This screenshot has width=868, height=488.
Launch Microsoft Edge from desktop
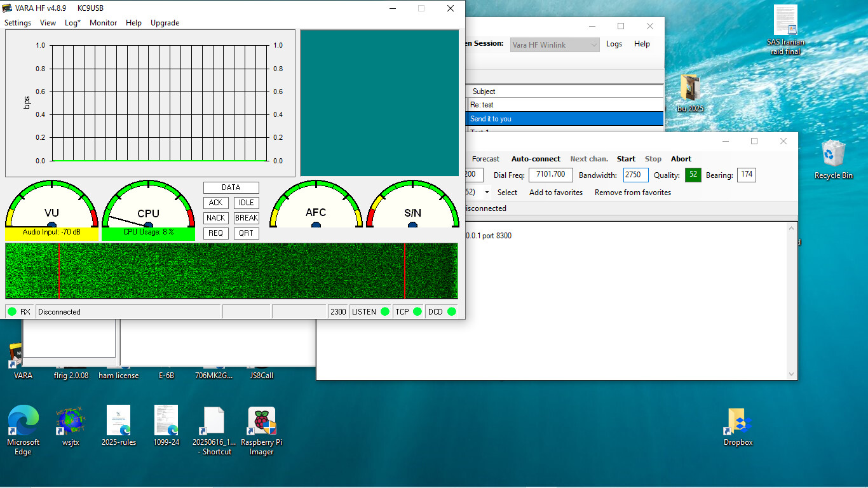[23, 421]
